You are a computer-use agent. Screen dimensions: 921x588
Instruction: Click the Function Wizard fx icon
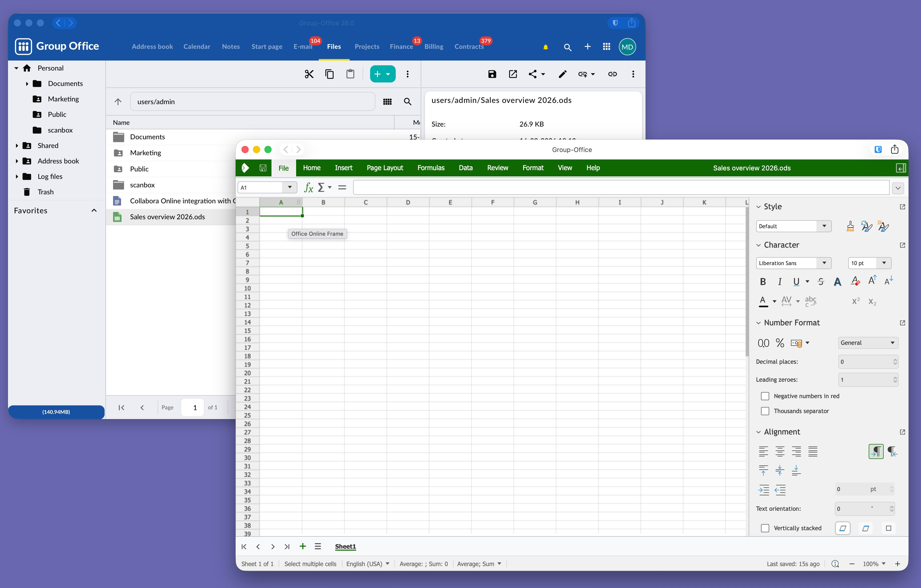click(308, 187)
